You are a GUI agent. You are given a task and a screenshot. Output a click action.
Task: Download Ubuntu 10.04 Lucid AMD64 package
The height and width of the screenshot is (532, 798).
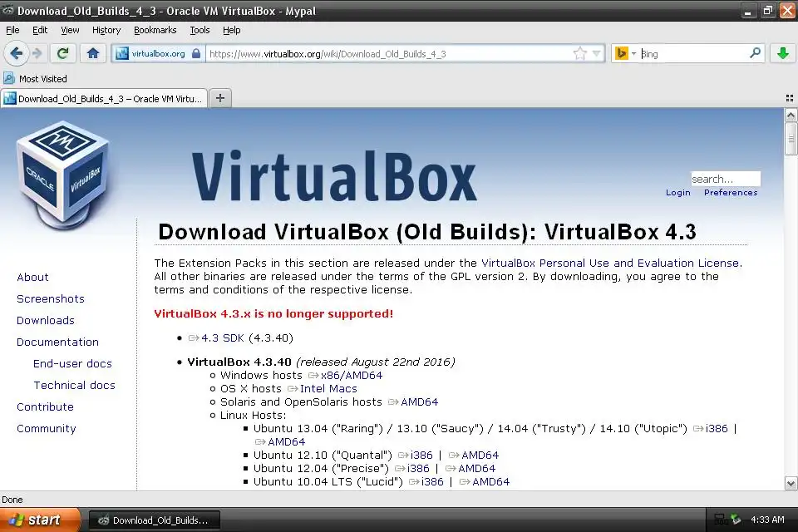tap(485, 481)
